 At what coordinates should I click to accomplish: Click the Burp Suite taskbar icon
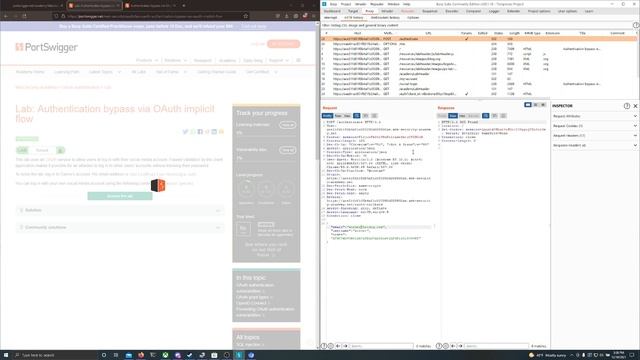click(x=239, y=355)
